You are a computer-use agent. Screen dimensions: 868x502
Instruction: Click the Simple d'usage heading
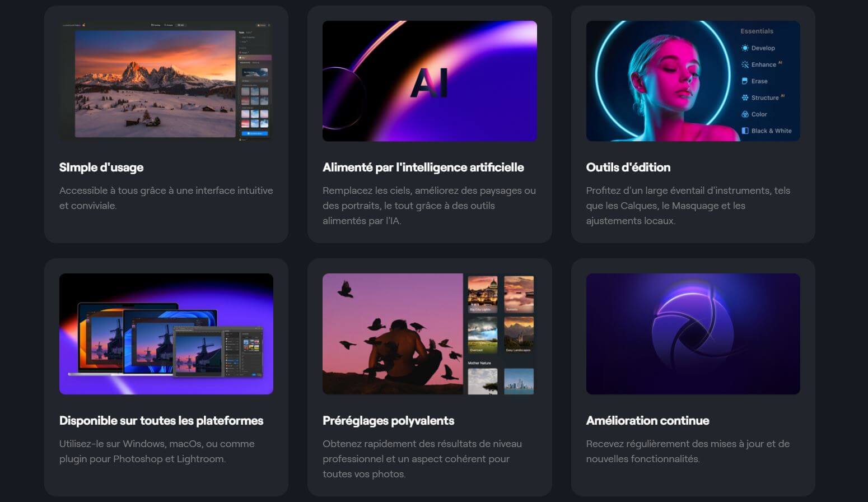[101, 168]
